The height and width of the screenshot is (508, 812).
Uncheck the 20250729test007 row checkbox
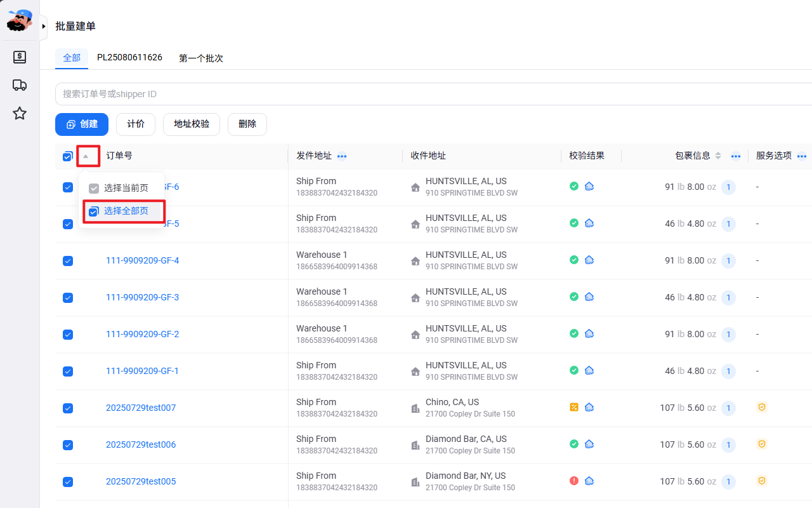coord(68,408)
